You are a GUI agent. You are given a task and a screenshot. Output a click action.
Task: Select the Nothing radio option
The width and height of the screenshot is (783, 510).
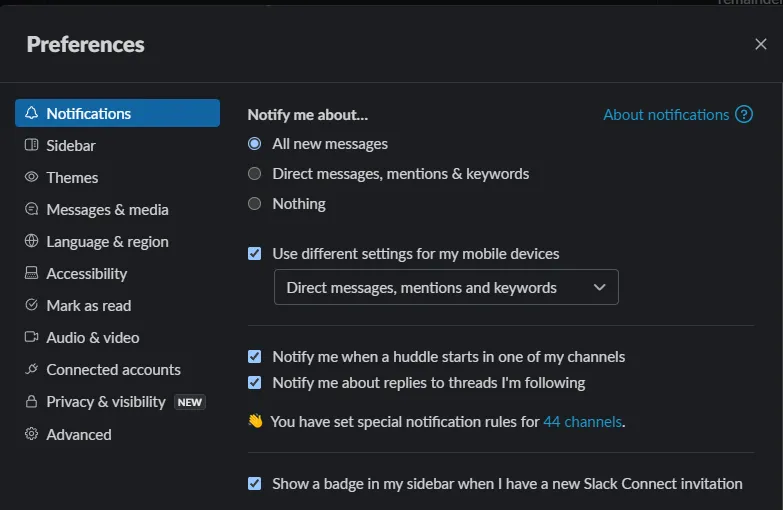click(255, 204)
